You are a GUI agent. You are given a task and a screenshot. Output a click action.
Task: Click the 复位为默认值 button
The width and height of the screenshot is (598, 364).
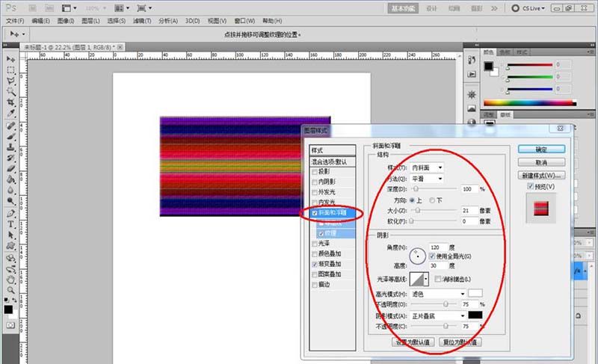pyautogui.click(x=460, y=342)
